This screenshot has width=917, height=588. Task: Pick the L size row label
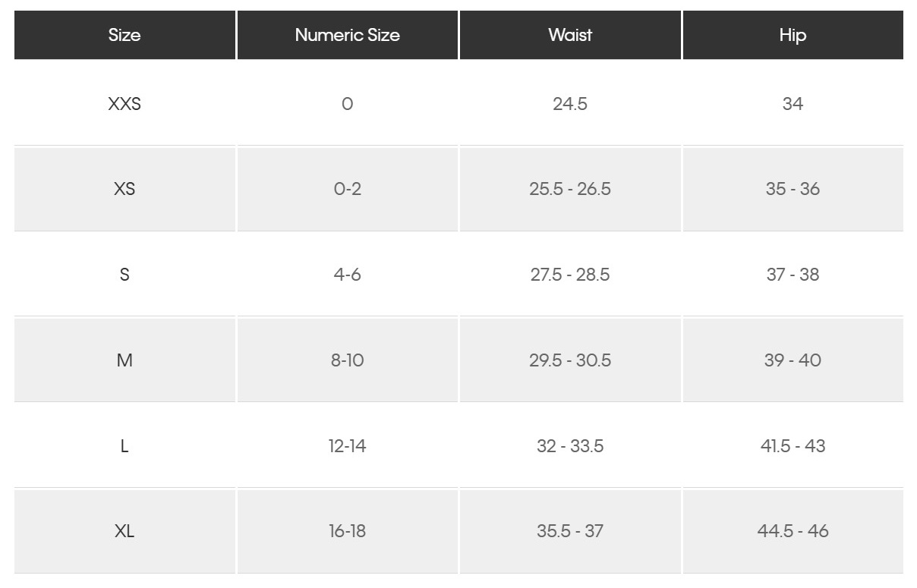click(124, 446)
